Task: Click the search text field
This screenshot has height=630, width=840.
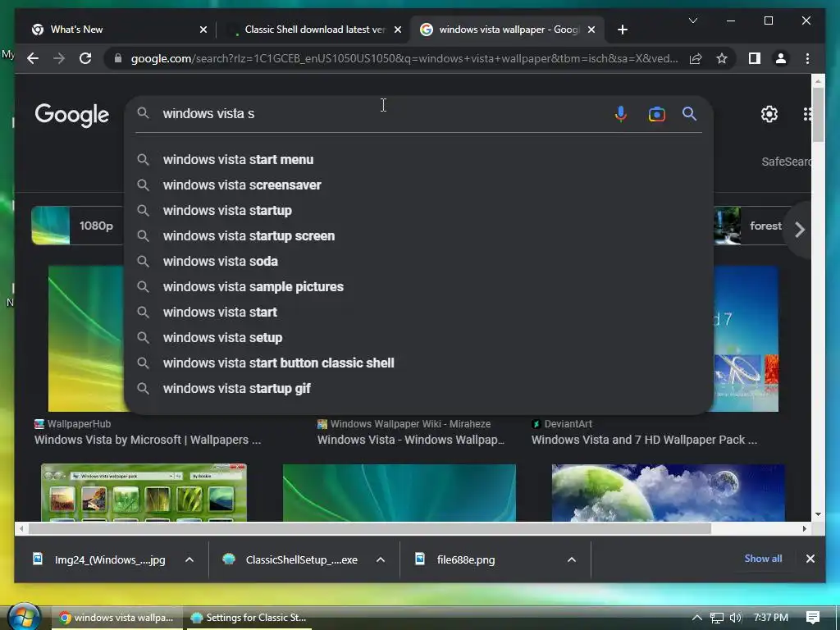Action: (x=383, y=113)
